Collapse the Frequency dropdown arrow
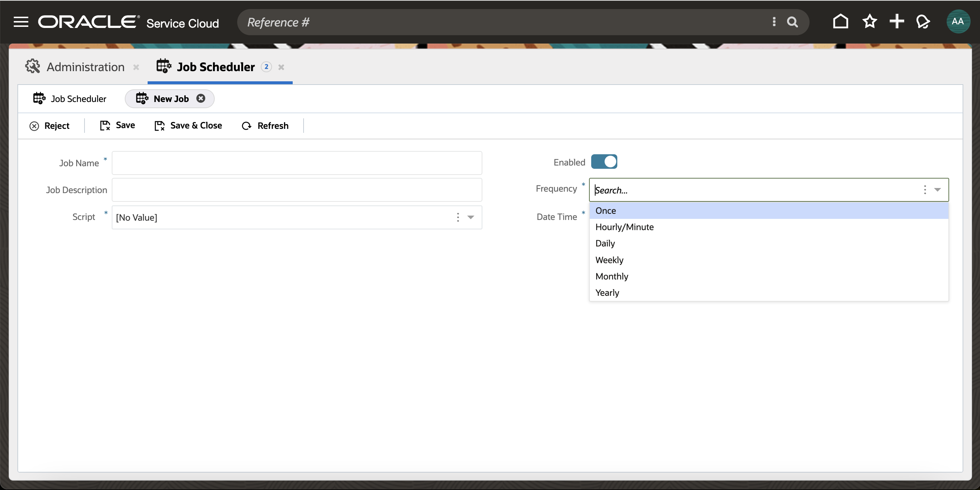This screenshot has width=980, height=490. 938,189
